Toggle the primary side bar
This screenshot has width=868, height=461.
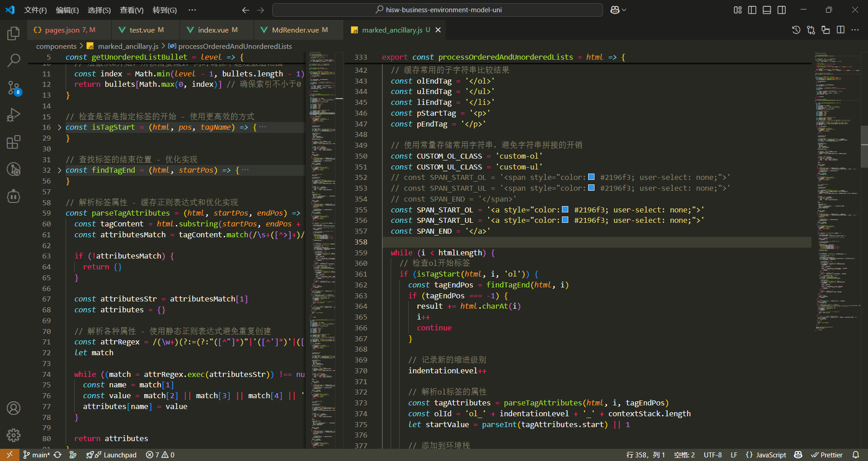click(752, 10)
